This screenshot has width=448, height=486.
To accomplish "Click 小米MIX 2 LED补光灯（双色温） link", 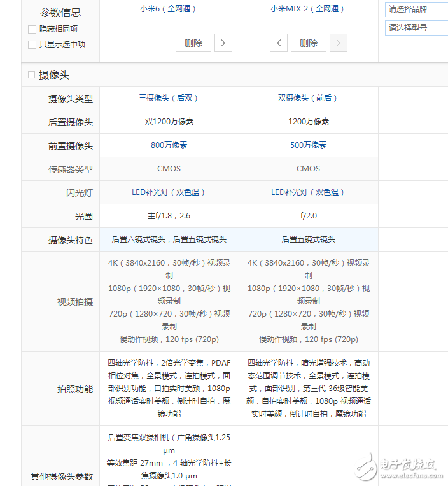I will [308, 192].
